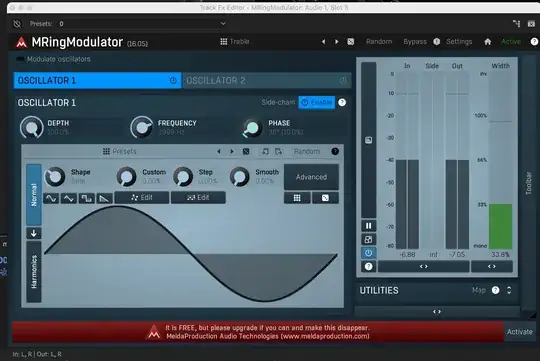The width and height of the screenshot is (540, 361).
Task: Toggle the Bypass button
Action: coord(415,42)
